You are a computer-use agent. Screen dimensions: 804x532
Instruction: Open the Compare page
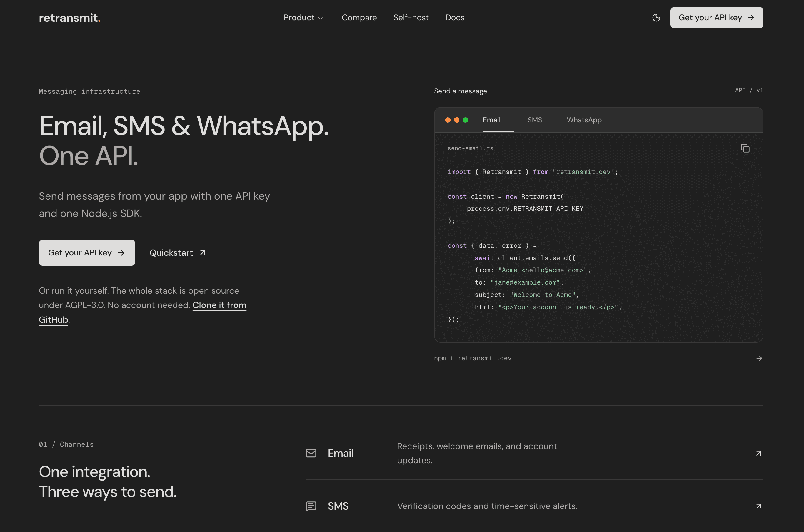click(x=359, y=18)
